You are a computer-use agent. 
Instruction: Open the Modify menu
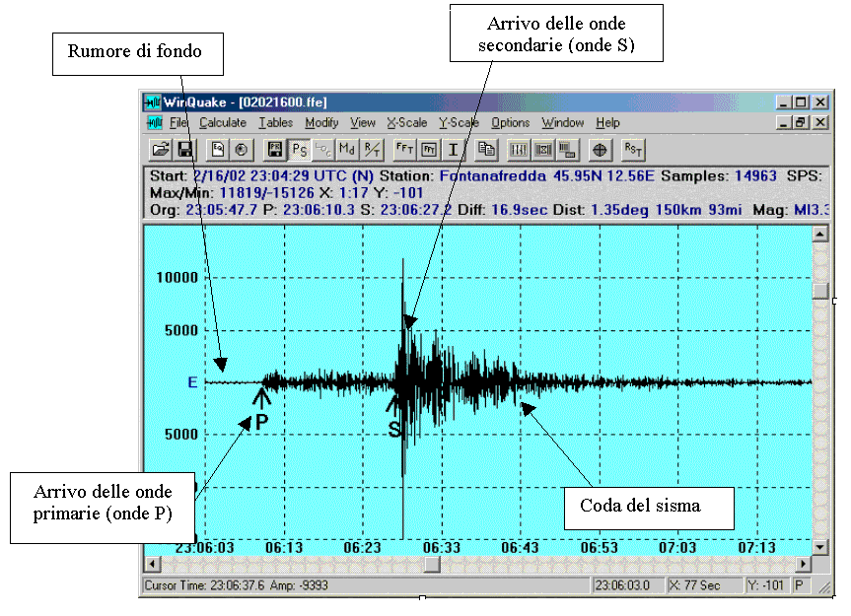pos(321,123)
